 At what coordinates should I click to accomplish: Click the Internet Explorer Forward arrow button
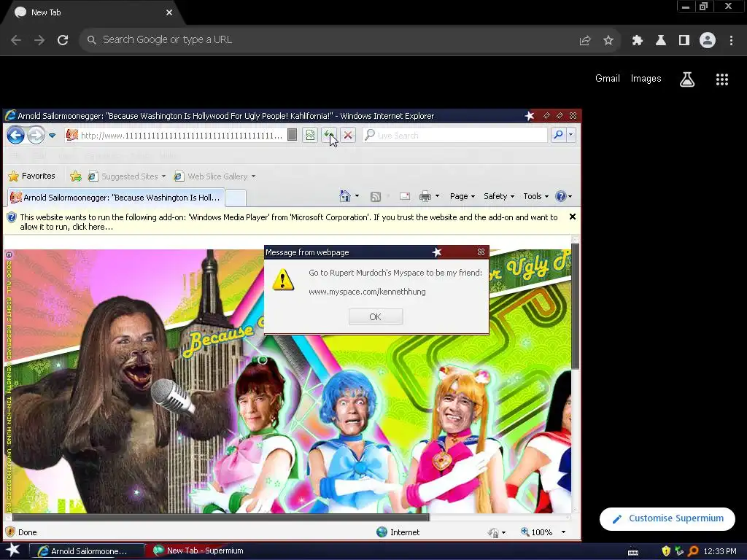(x=36, y=135)
